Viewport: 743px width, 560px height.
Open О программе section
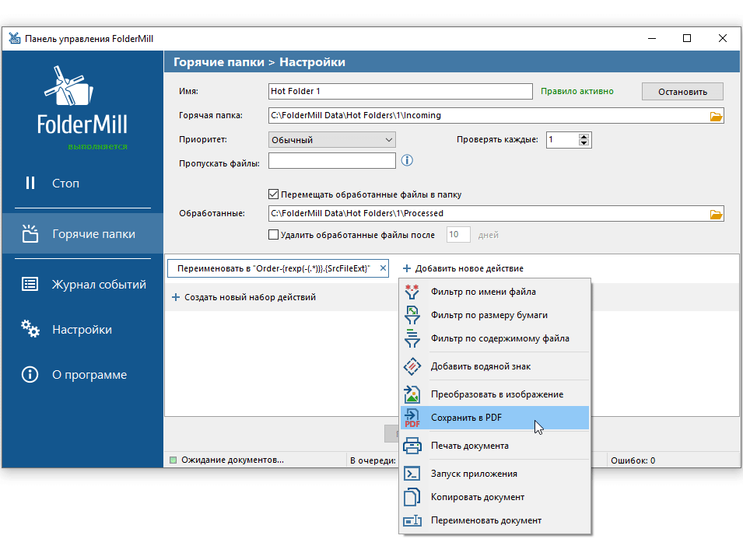click(83, 374)
